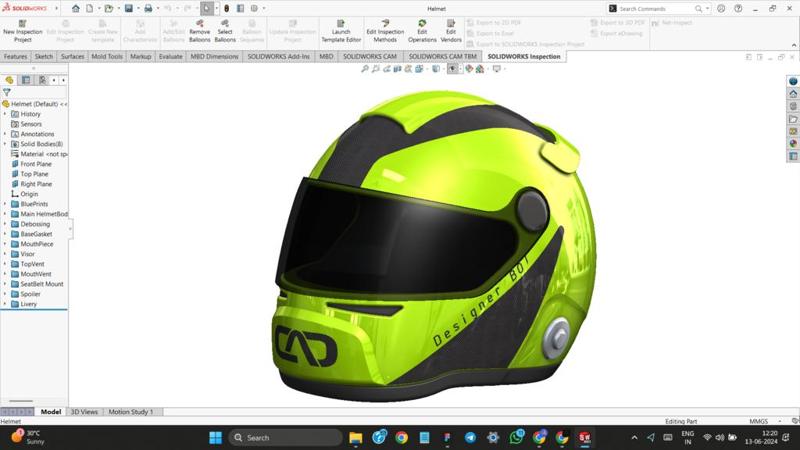Open File Explorer from the taskbar
Image resolution: width=800 pixels, height=450 pixels.
[356, 438]
